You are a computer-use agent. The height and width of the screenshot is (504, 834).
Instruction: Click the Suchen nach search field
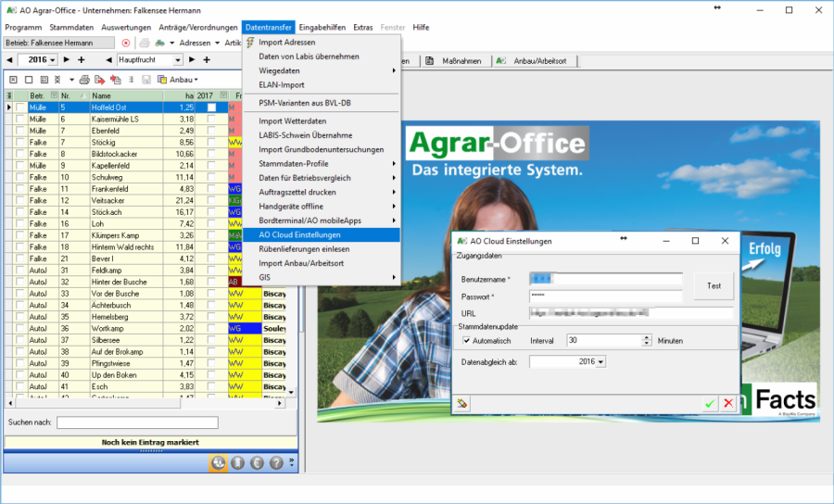tap(137, 422)
